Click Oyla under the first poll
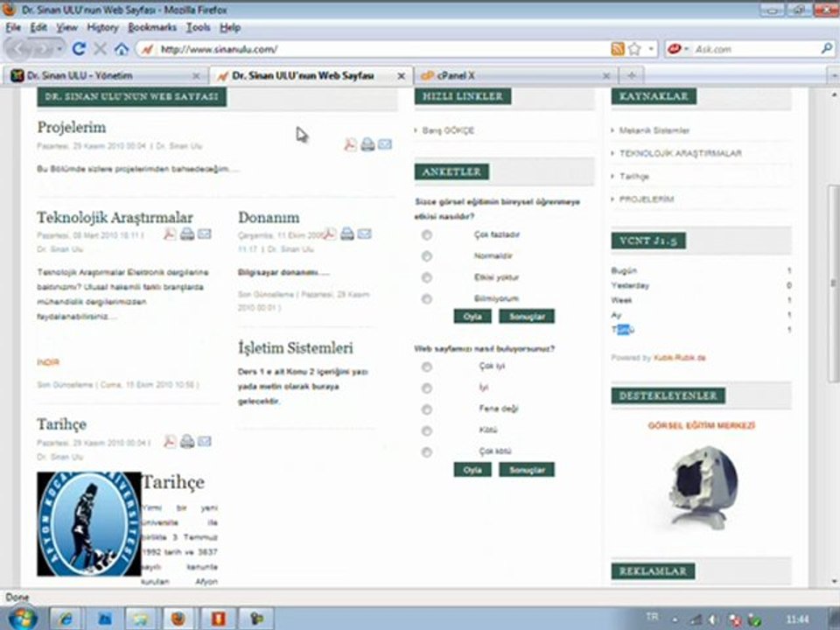 (472, 317)
